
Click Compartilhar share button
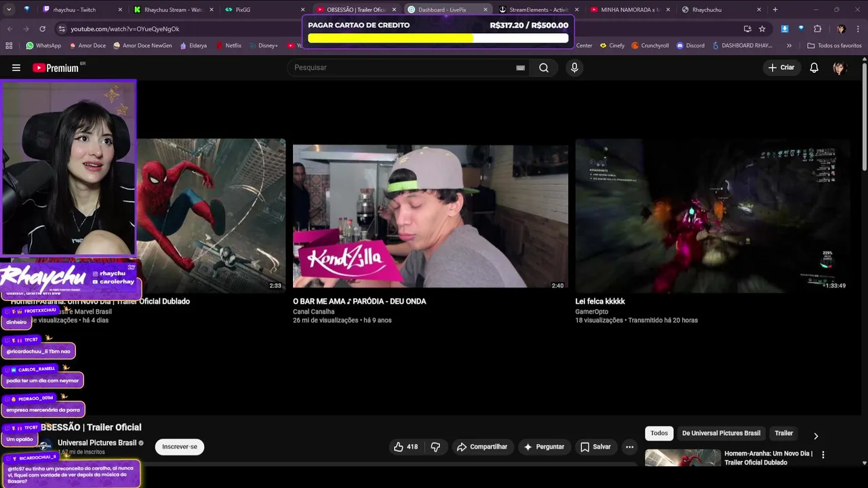[x=481, y=447]
